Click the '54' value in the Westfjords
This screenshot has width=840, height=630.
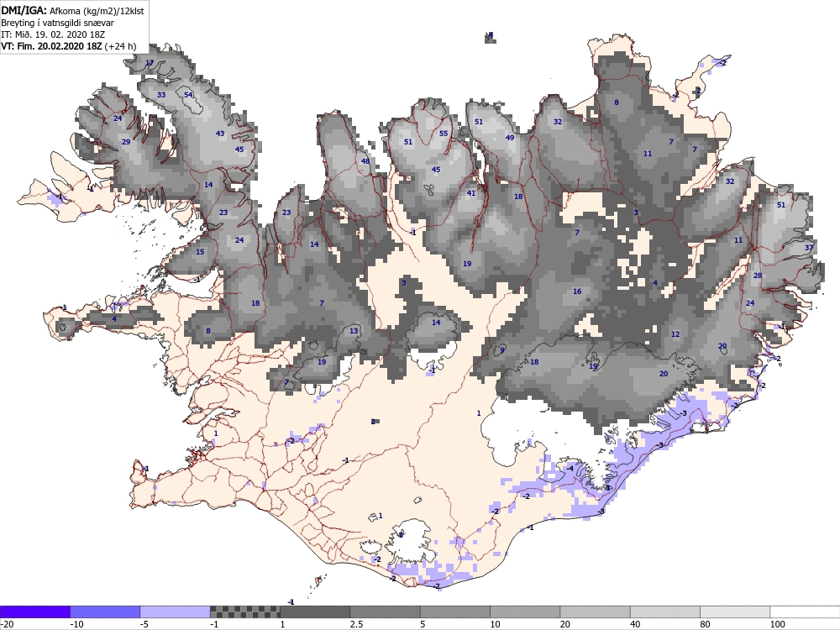coord(188,95)
